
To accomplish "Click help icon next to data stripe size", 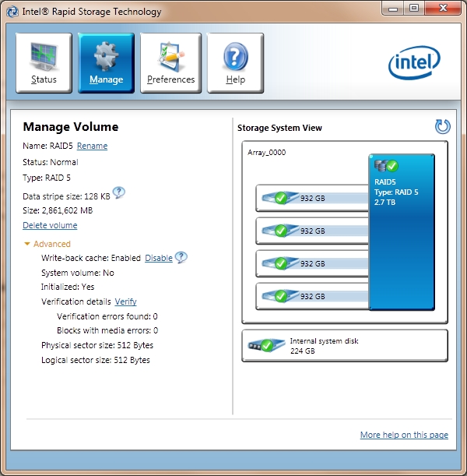I will coord(119,193).
